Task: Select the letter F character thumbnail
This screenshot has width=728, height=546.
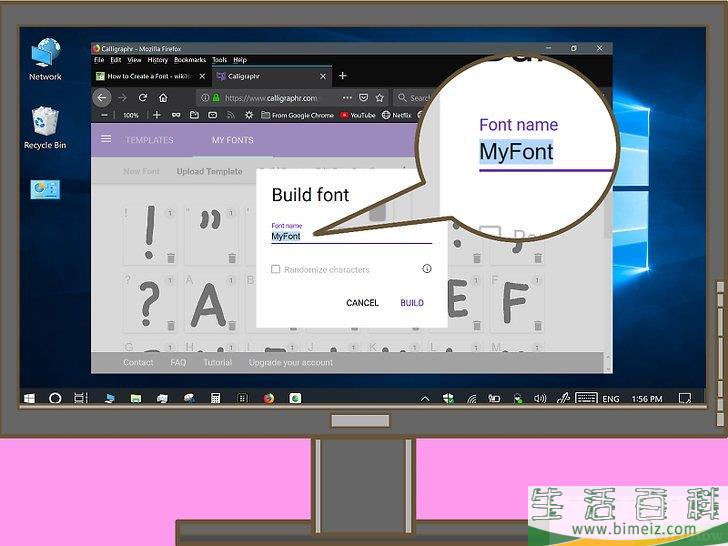Action: tap(515, 304)
